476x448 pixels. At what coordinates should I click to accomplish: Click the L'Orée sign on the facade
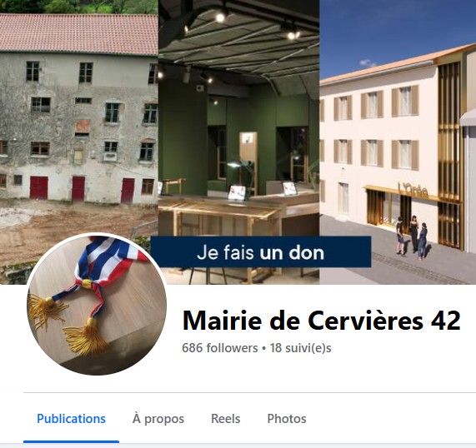413,190
